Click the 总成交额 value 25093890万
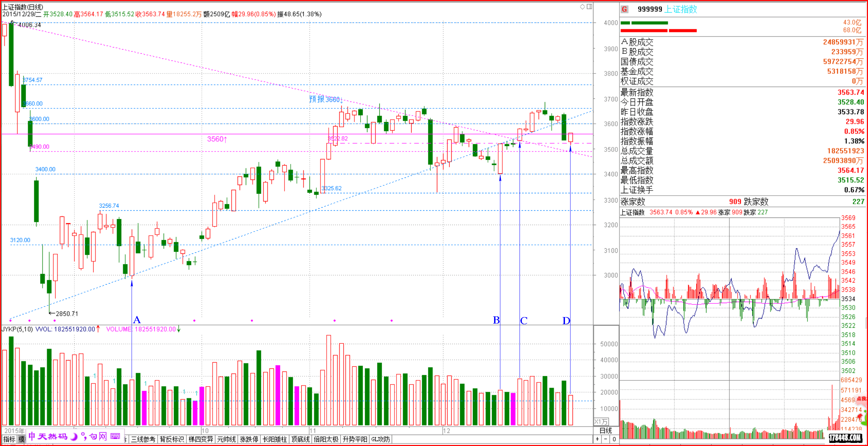The height and width of the screenshot is (446, 868). coord(844,160)
